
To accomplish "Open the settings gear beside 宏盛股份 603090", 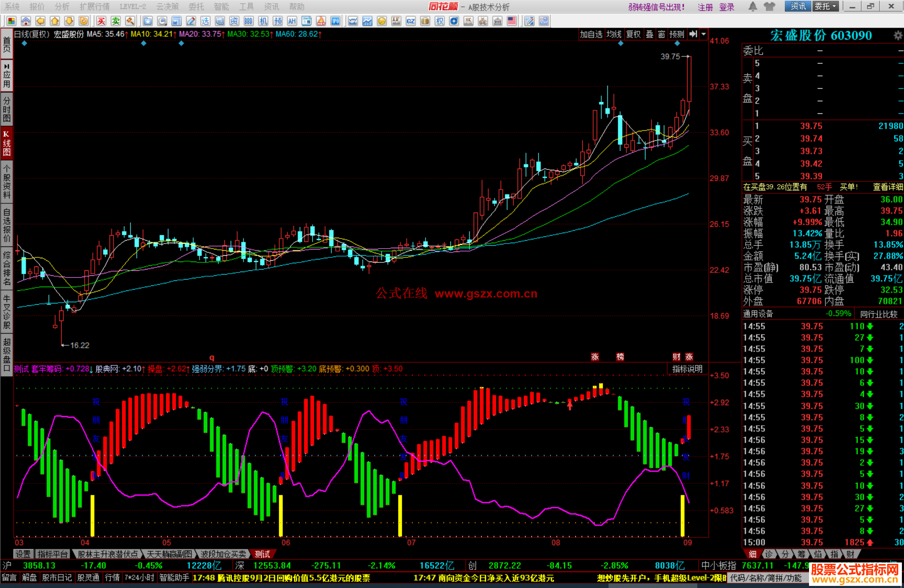I will coord(897,36).
